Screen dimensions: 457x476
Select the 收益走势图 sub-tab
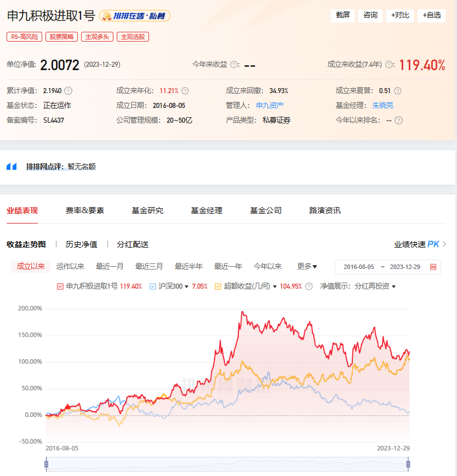point(26,244)
